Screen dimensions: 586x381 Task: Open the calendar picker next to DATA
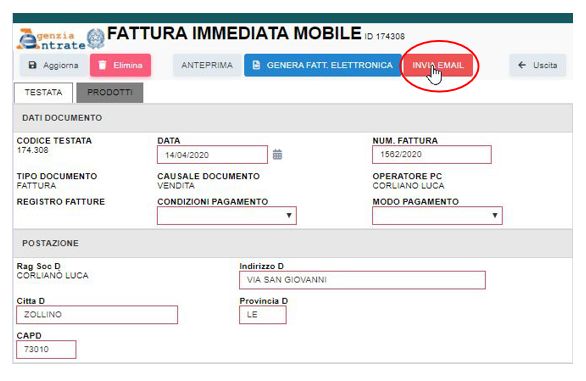pos(277,154)
